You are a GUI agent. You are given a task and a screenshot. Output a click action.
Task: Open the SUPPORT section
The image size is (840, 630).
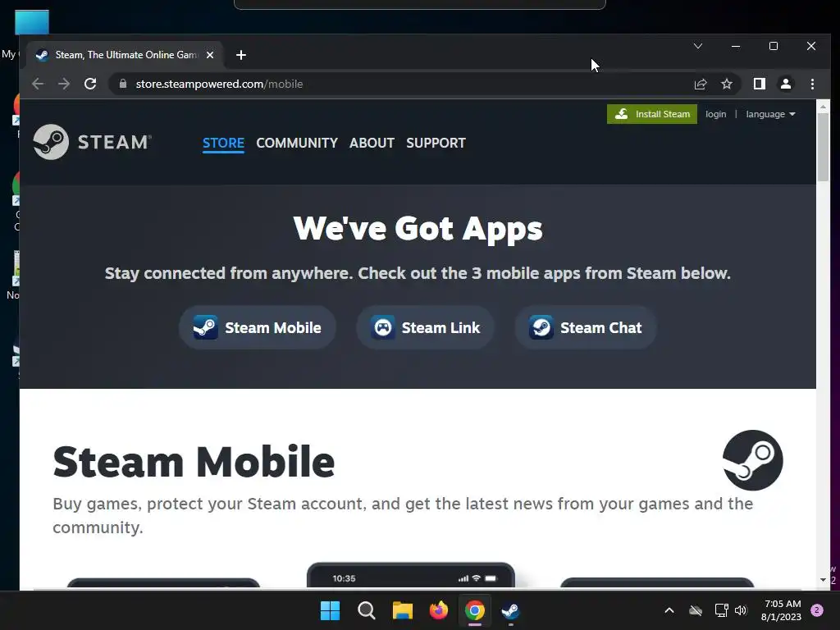tap(436, 143)
